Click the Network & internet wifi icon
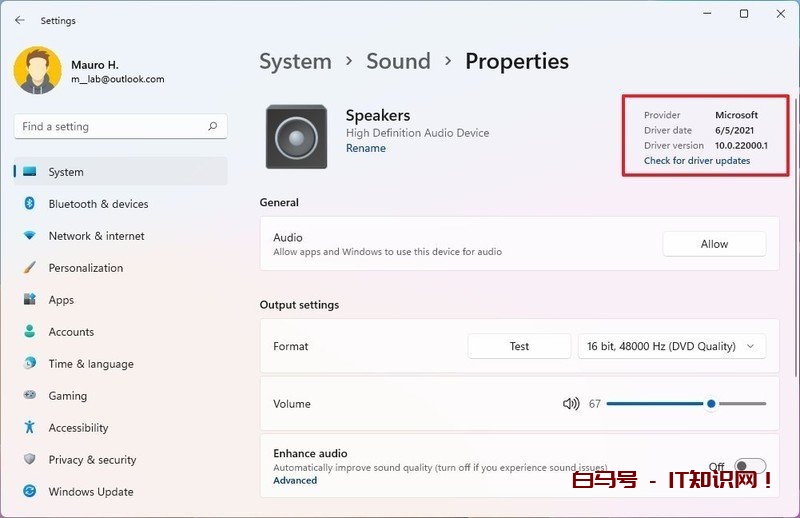Image resolution: width=800 pixels, height=518 pixels. click(x=29, y=236)
